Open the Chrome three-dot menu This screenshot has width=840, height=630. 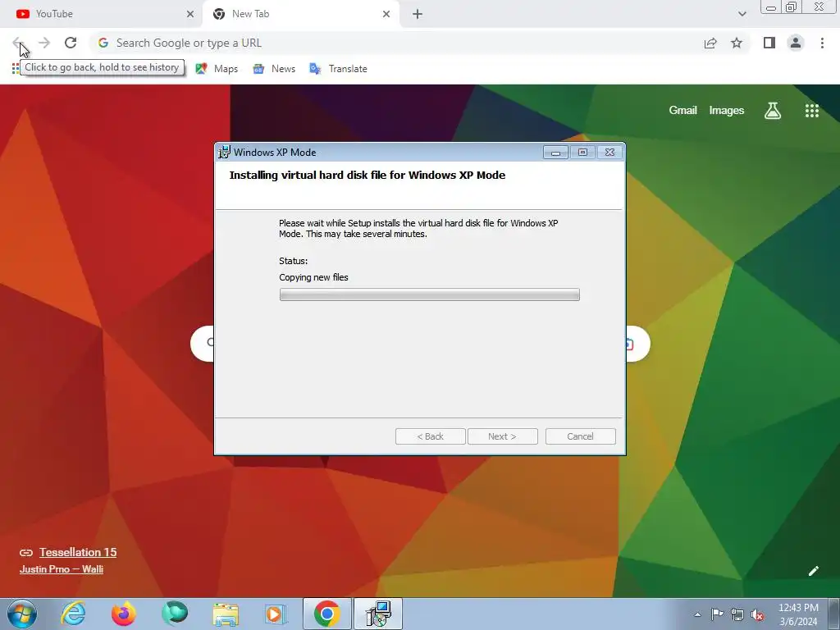pos(822,43)
